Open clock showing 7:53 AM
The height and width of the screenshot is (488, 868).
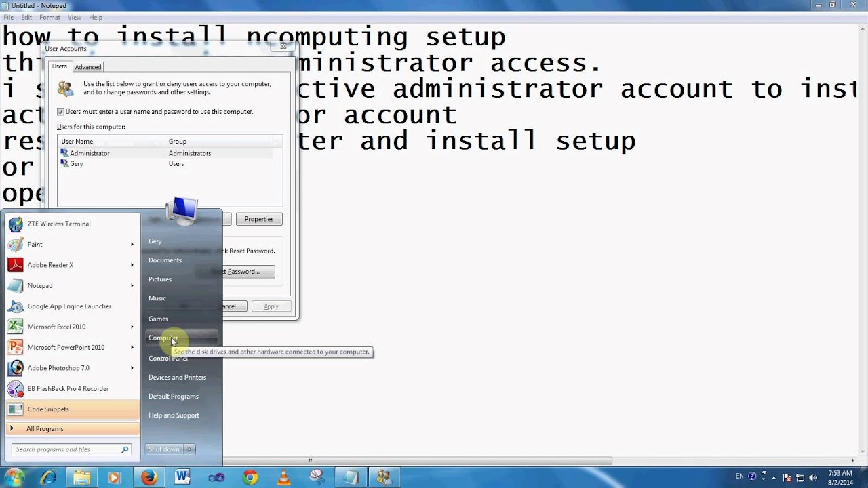pos(841,477)
